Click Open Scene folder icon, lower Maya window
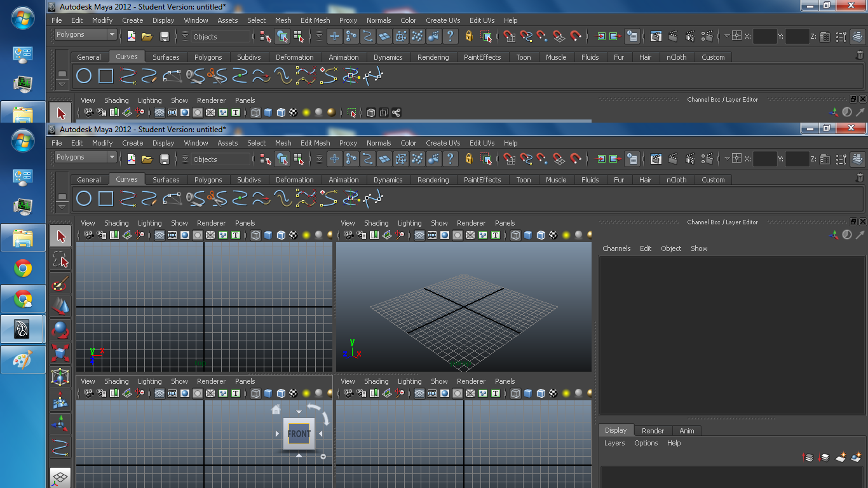 point(147,159)
